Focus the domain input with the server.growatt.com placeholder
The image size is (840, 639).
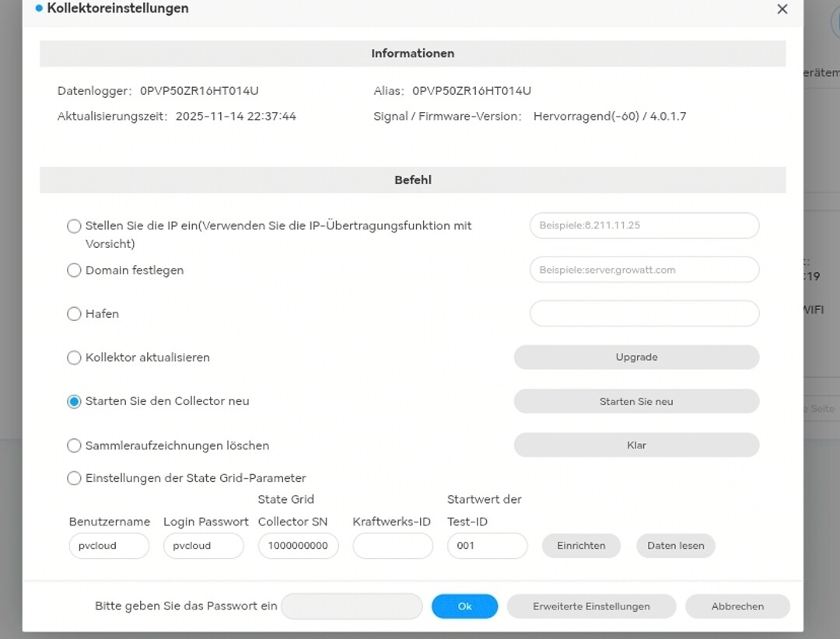(645, 270)
